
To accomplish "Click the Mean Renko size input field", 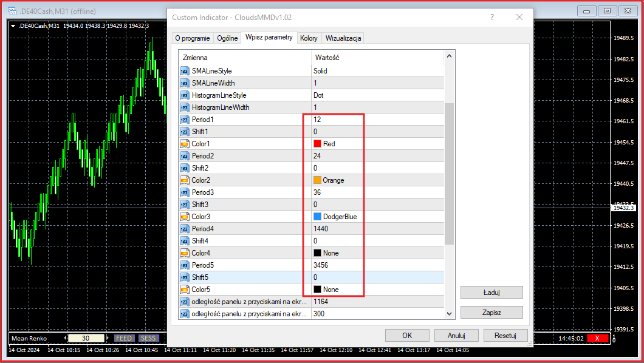I will tap(87, 338).
